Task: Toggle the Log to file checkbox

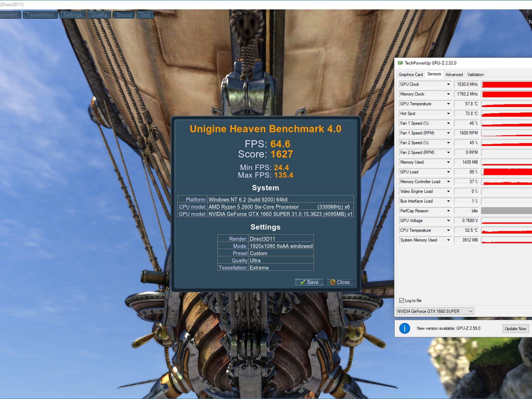Action: (402, 301)
